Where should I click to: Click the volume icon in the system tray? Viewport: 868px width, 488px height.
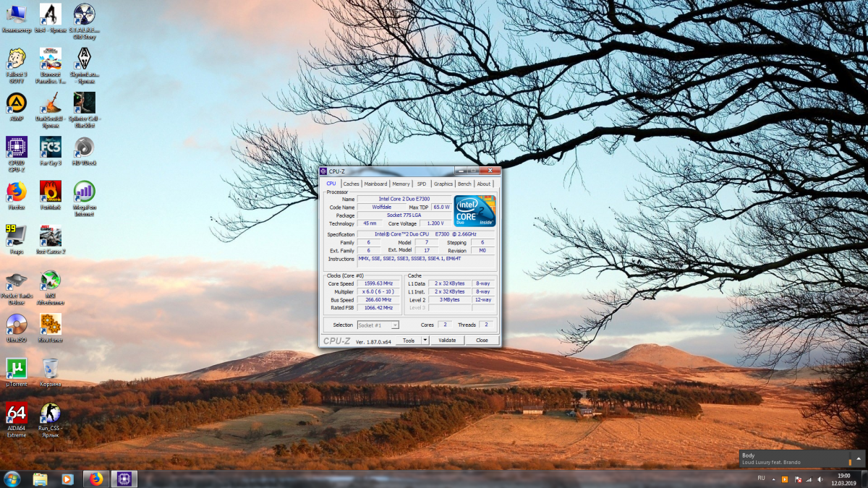coord(820,479)
